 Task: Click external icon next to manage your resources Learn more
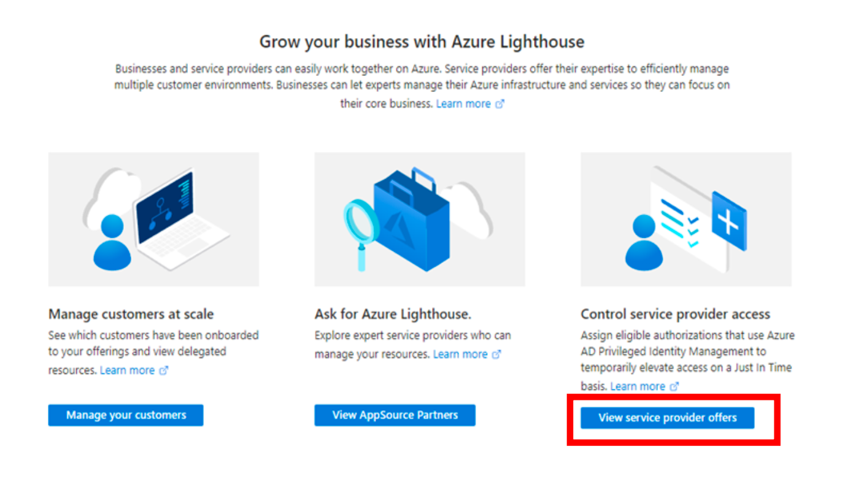[x=497, y=355]
